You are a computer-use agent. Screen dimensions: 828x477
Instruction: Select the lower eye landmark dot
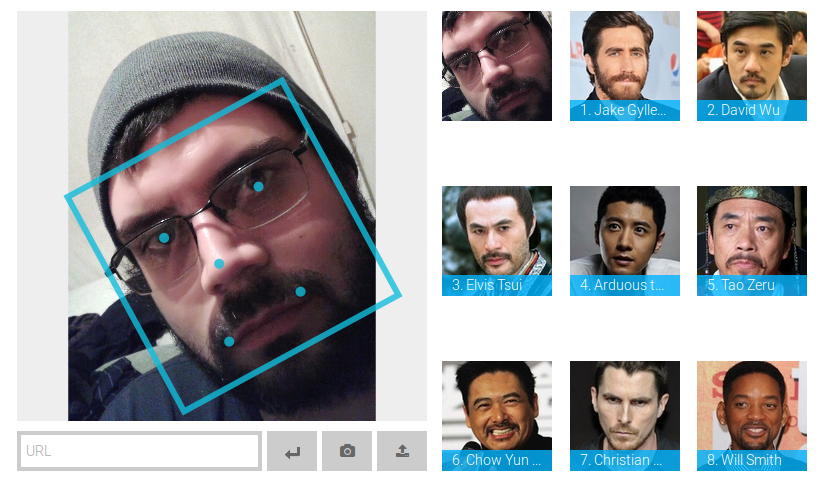[164, 238]
